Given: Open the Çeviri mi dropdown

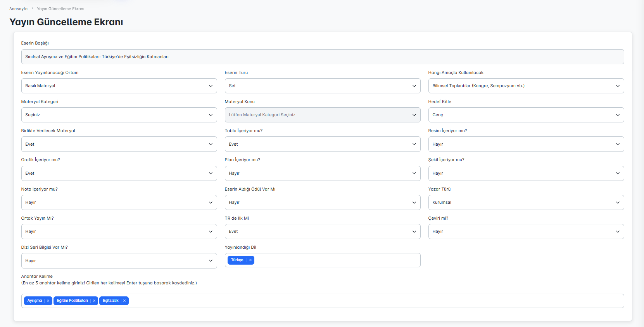Looking at the screenshot, I should (x=526, y=232).
